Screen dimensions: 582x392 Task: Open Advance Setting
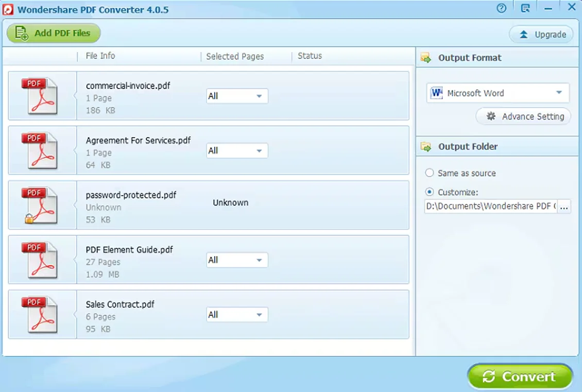[x=523, y=116]
